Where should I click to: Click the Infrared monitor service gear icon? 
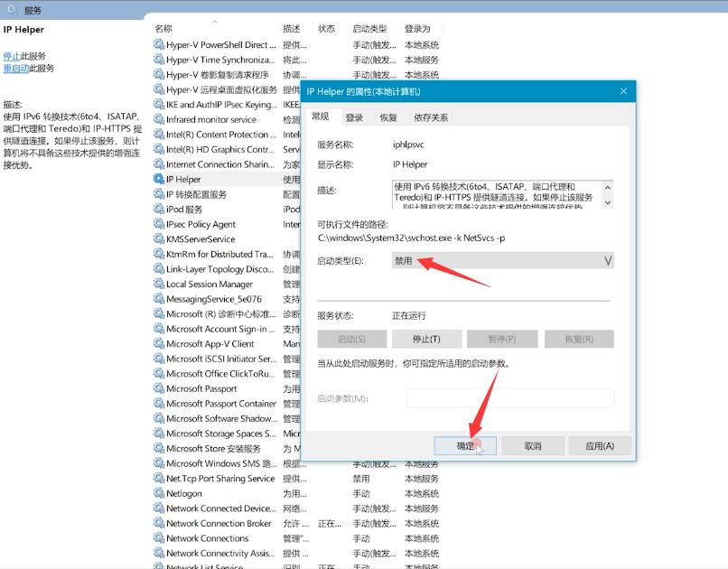point(159,119)
